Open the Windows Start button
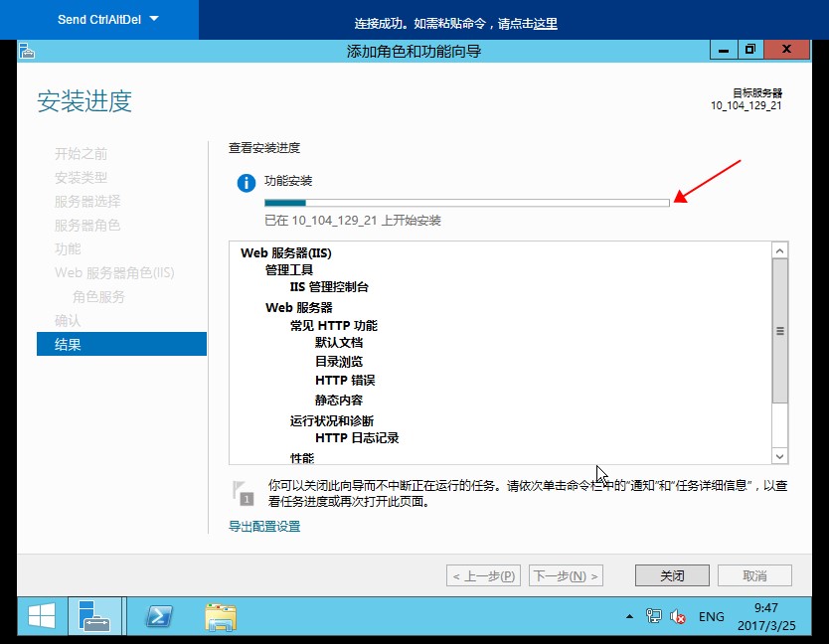This screenshot has width=829, height=644. [42, 616]
